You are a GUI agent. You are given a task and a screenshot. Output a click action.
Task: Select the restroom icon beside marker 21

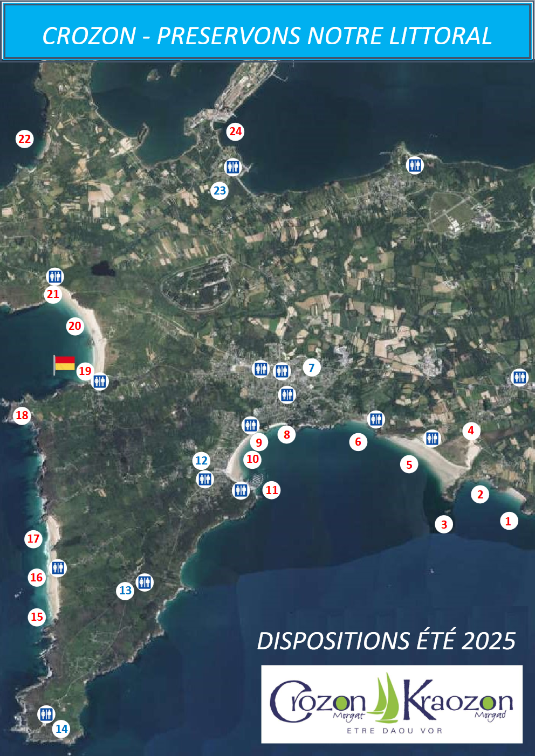click(x=54, y=276)
